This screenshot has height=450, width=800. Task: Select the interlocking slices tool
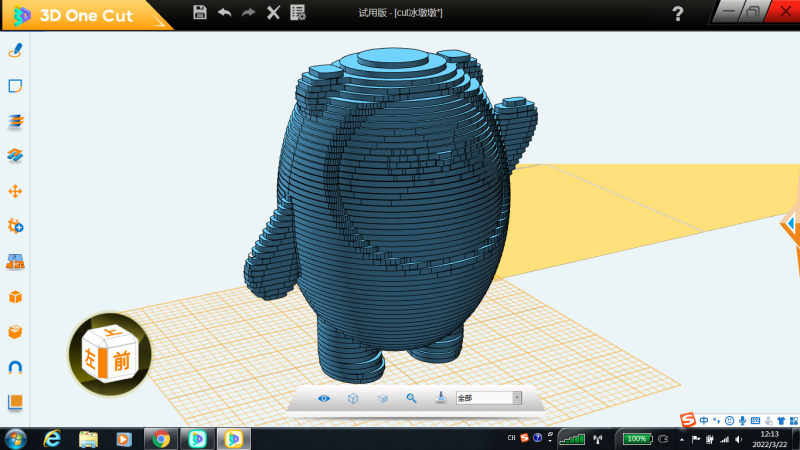(x=15, y=155)
